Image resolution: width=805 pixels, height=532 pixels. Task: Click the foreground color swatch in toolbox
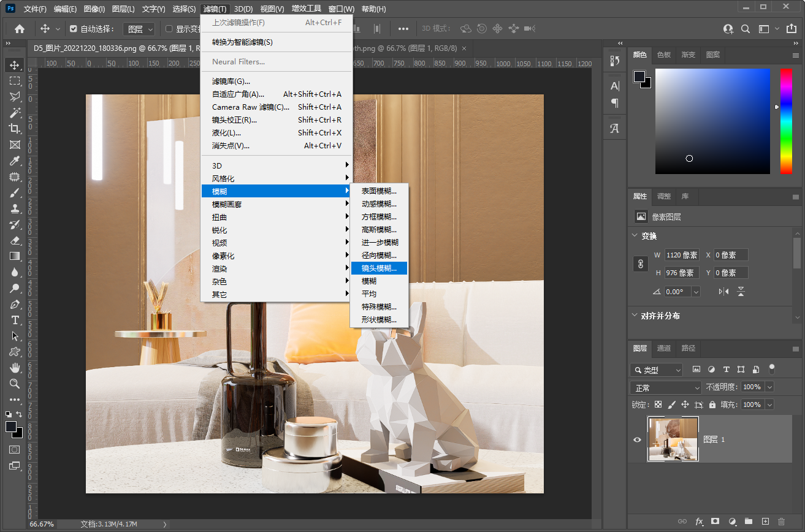tap(11, 427)
